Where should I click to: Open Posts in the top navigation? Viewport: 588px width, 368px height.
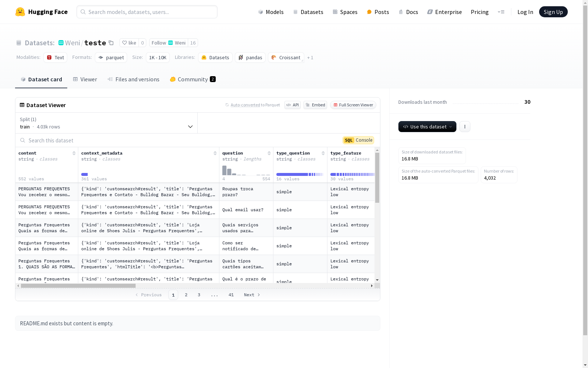(378, 12)
